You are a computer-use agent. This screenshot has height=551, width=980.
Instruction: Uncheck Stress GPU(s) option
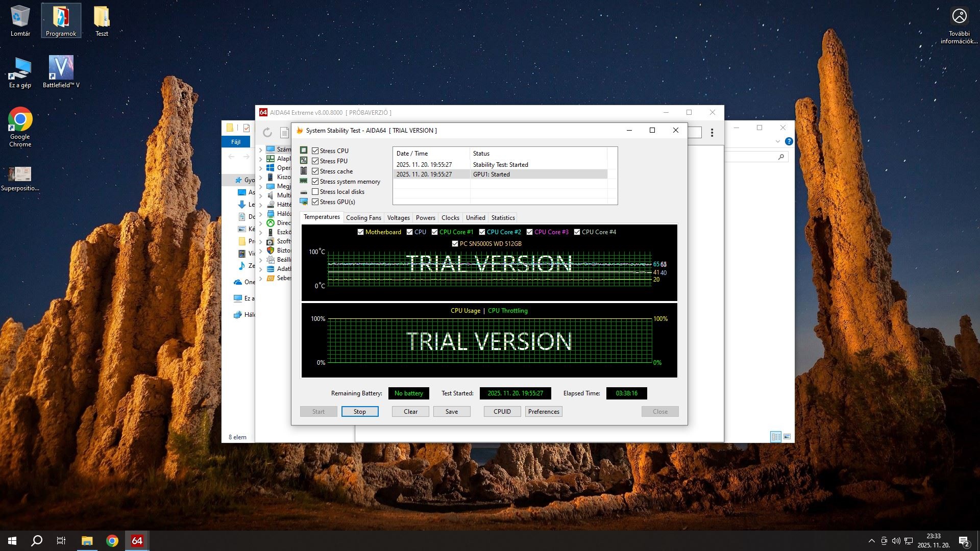click(315, 202)
